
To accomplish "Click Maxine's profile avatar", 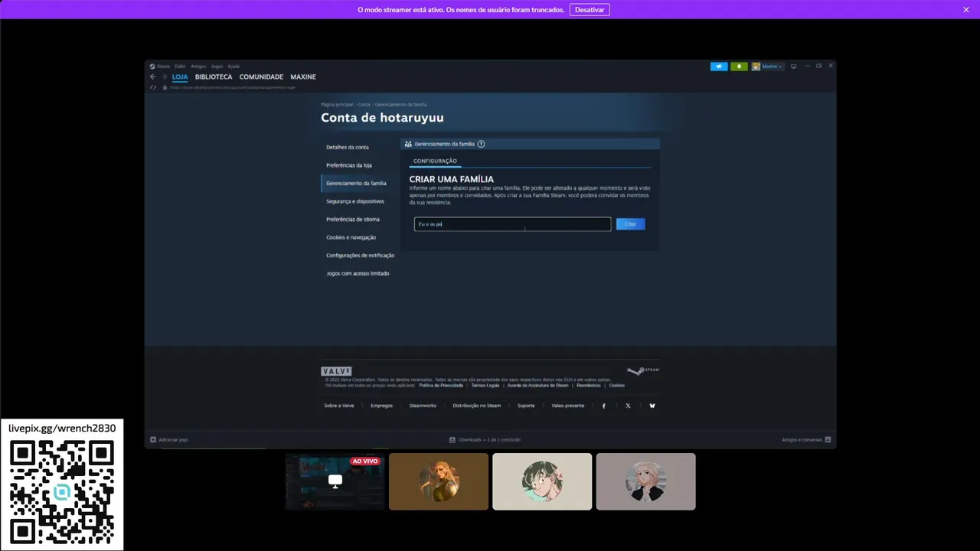I will coord(756,67).
